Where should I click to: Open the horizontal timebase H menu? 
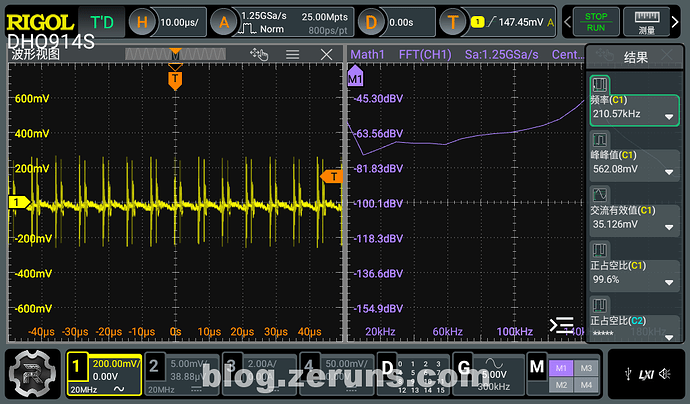pyautogui.click(x=143, y=21)
